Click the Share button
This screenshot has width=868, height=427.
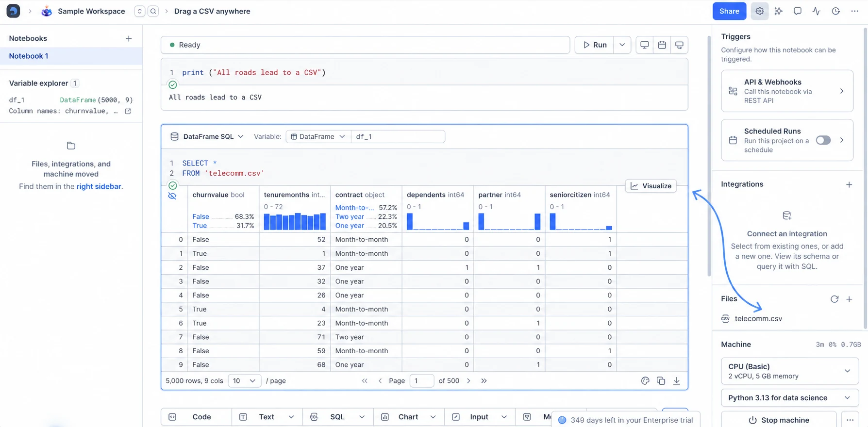coord(729,11)
